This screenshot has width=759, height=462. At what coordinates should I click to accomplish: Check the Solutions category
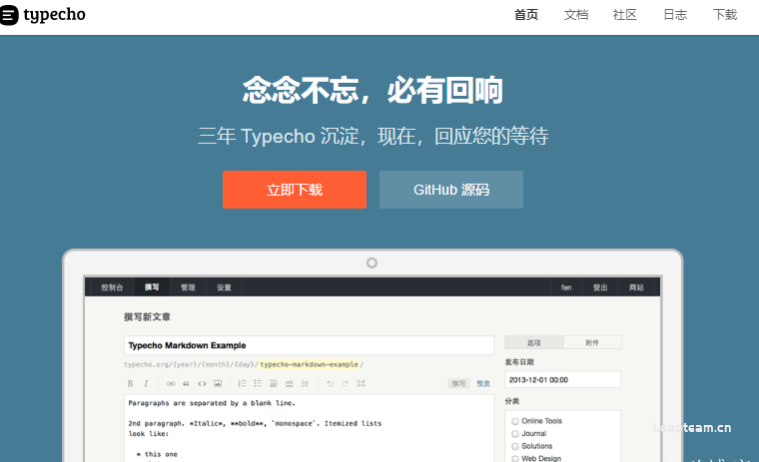point(515,447)
